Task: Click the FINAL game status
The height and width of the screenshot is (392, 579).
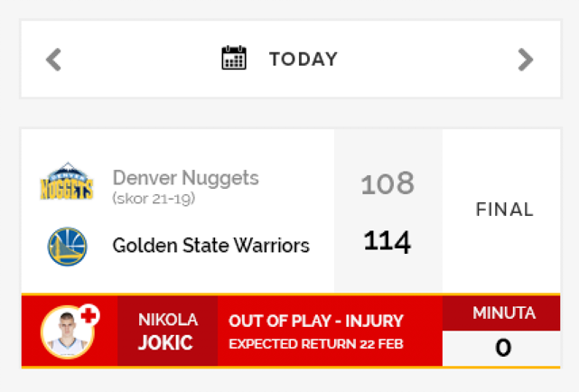Action: pyautogui.click(x=504, y=210)
